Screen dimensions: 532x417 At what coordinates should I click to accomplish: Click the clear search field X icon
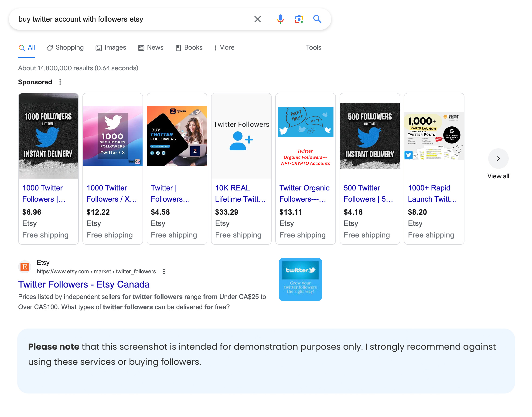coord(258,19)
